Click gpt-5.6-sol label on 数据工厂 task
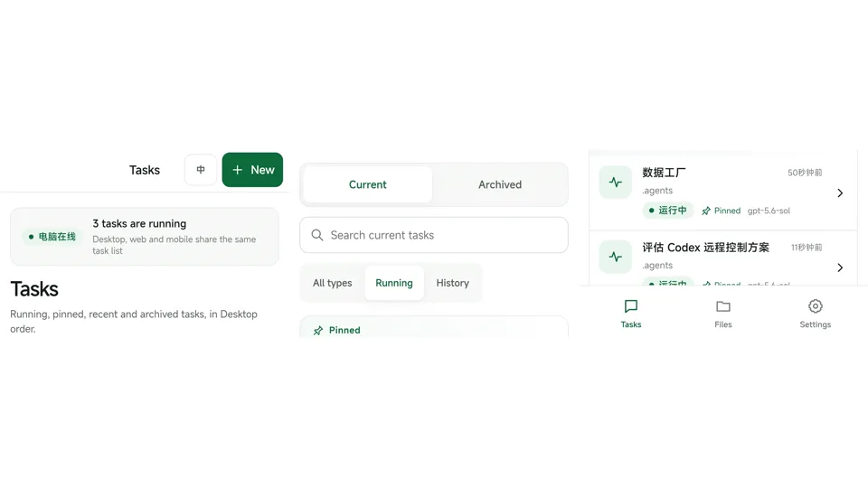The image size is (868, 488). point(769,211)
